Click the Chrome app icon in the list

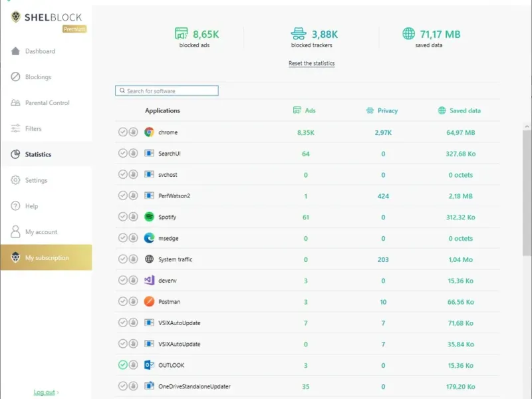pyautogui.click(x=150, y=132)
